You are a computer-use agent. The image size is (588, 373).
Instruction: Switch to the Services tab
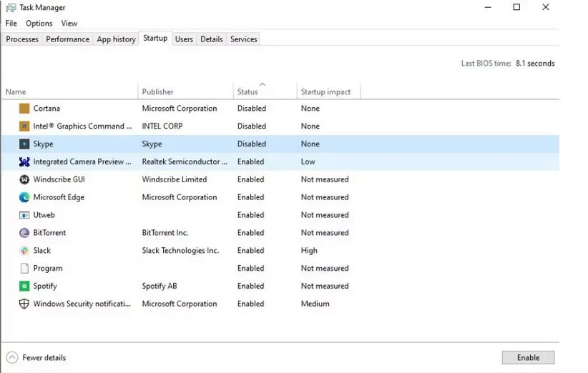(243, 39)
